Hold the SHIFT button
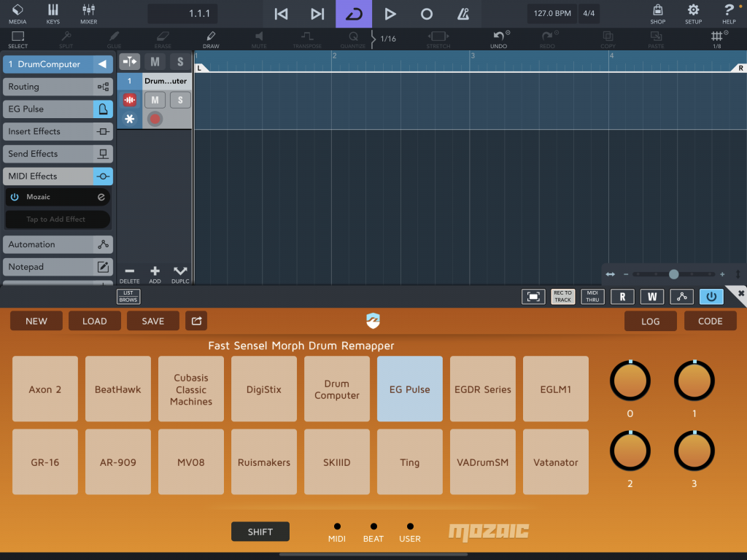Screen dimensions: 747x560 (x=260, y=532)
